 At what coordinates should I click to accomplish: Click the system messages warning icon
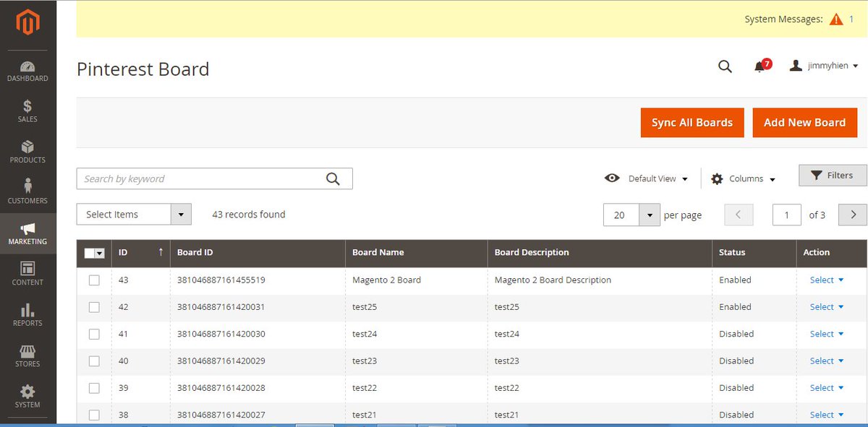point(836,20)
